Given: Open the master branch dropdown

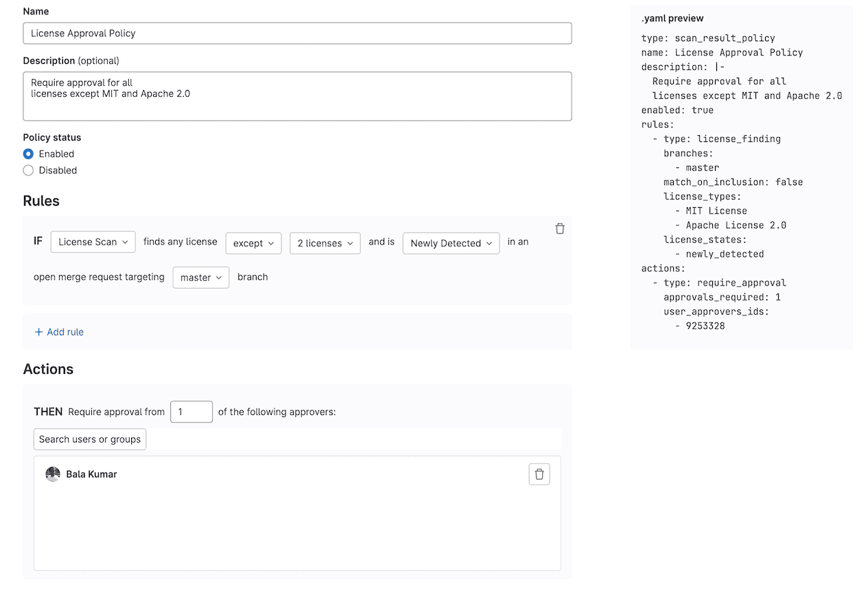Looking at the screenshot, I should point(200,278).
